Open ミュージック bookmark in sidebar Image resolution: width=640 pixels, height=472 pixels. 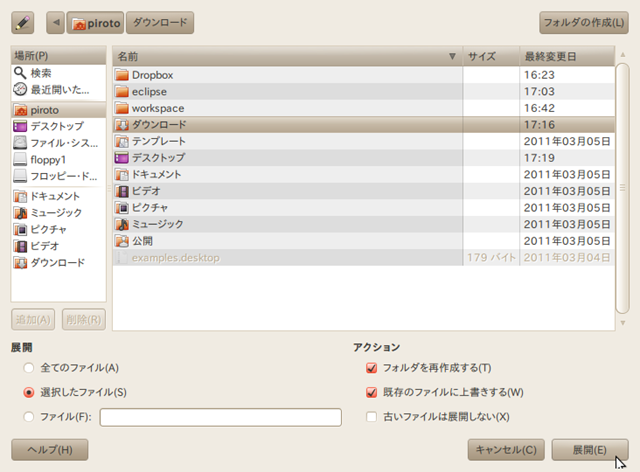pos(56,212)
